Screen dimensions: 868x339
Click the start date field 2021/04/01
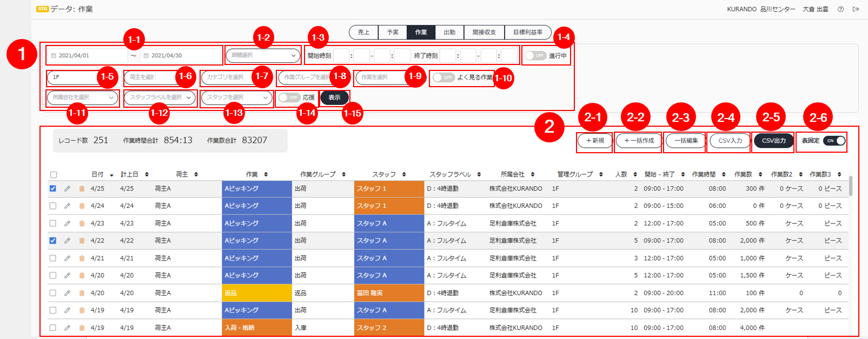point(88,56)
